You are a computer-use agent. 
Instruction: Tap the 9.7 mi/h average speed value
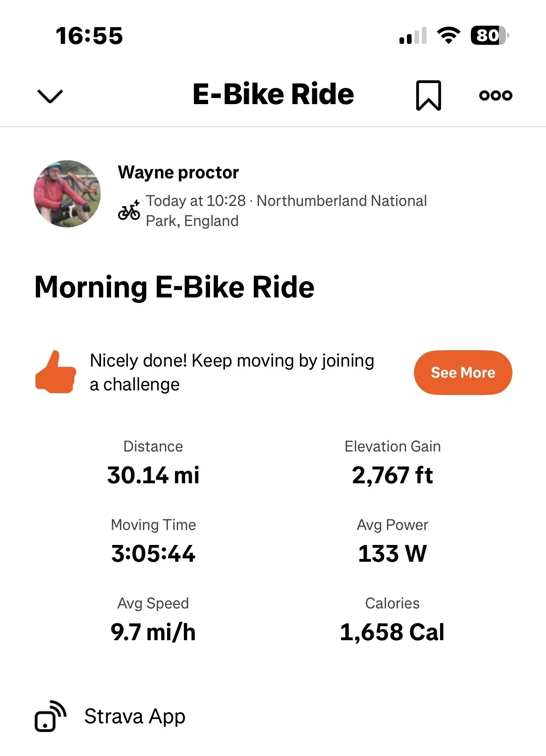153,632
